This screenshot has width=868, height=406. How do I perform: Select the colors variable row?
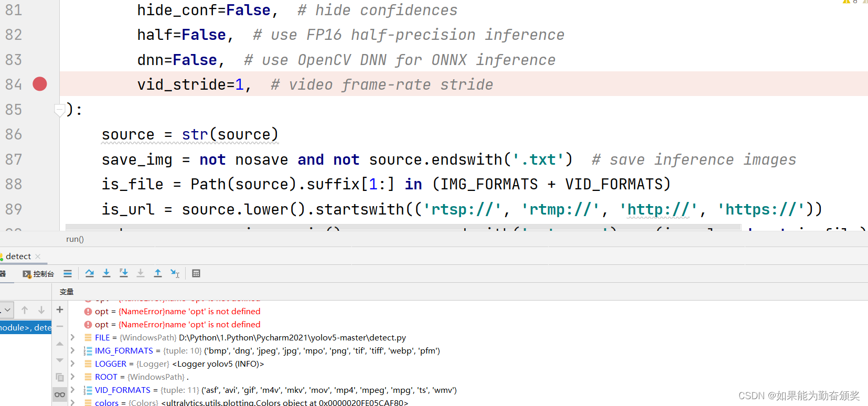(x=246, y=402)
